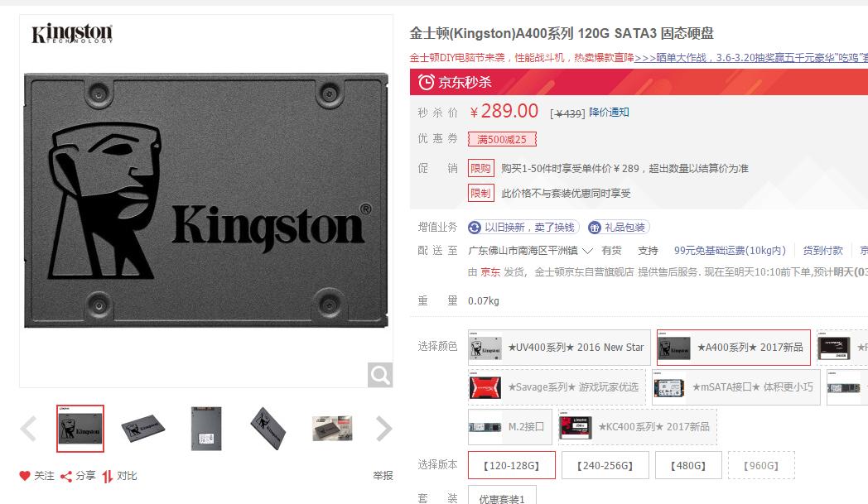
Task: Choose the ★UV400系列★ 2016 New Star option
Action: (558, 348)
